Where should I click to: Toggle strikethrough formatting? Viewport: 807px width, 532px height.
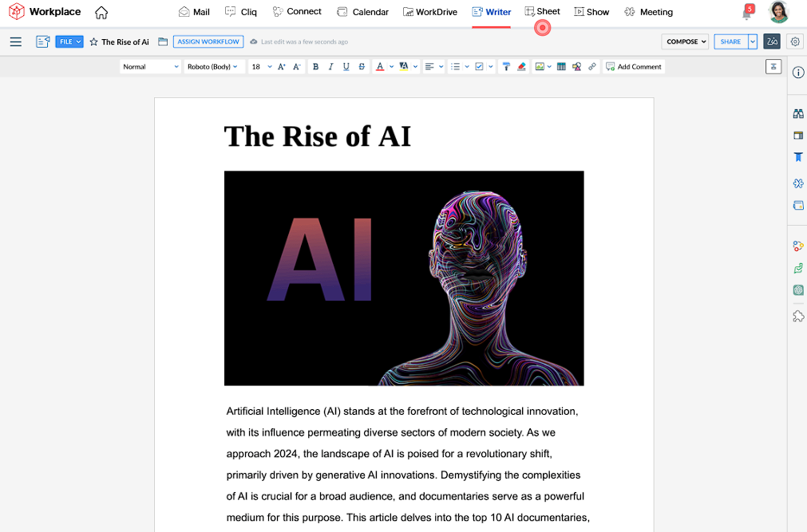(362, 67)
